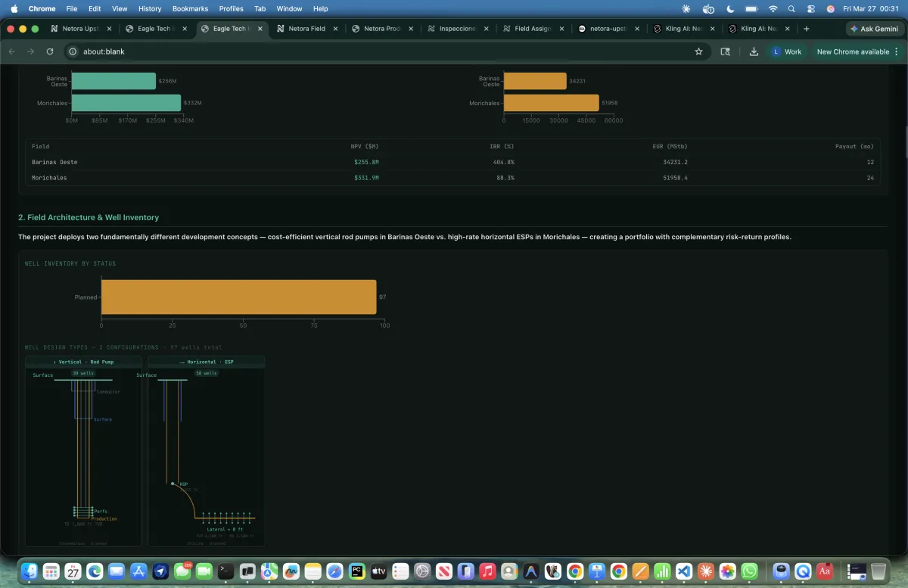
Task: Open Finder from the Dock
Action: point(30,571)
